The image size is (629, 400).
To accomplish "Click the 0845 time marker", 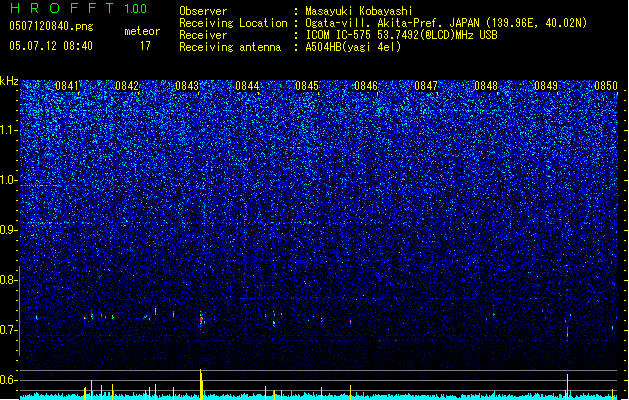I will click(x=307, y=86).
